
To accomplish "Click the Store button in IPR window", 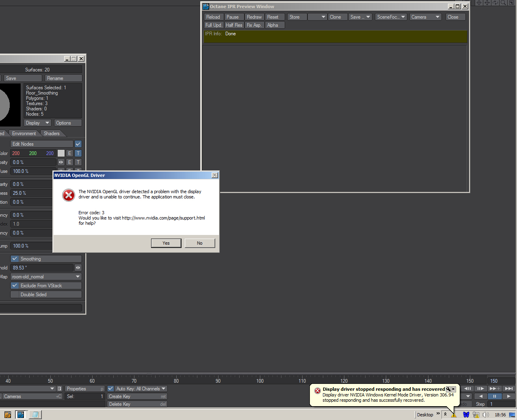I will tap(297, 17).
